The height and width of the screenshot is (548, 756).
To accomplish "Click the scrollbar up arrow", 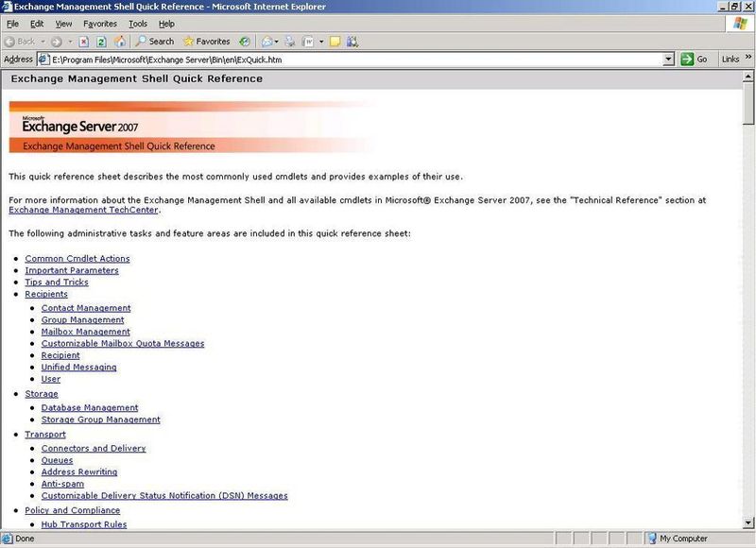I will point(747,77).
